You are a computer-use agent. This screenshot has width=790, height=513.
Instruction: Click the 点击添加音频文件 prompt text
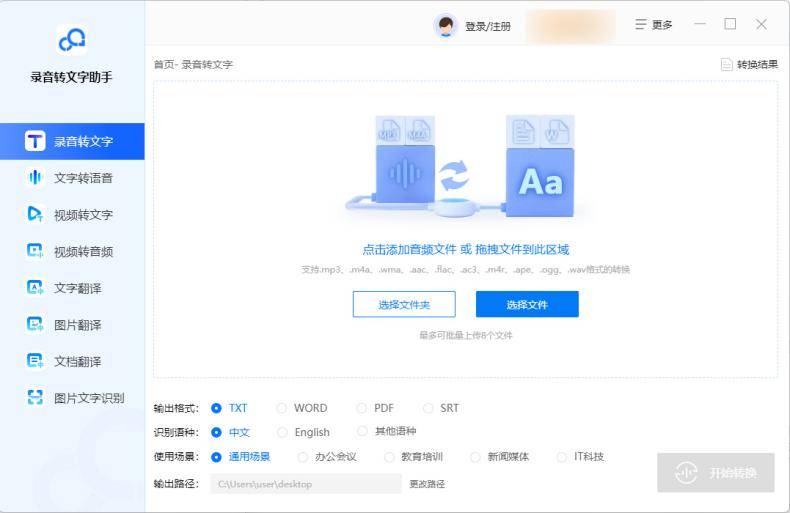pos(409,249)
